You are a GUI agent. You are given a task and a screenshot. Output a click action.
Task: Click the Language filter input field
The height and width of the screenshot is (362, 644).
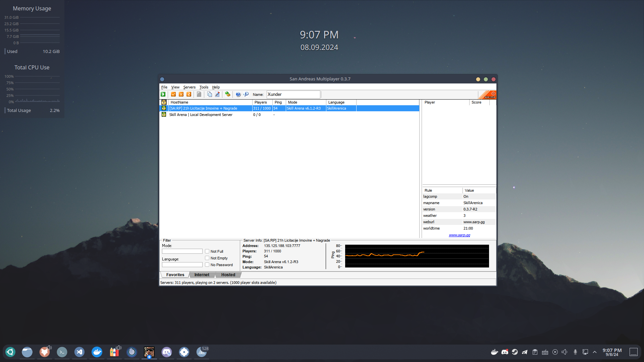182,265
